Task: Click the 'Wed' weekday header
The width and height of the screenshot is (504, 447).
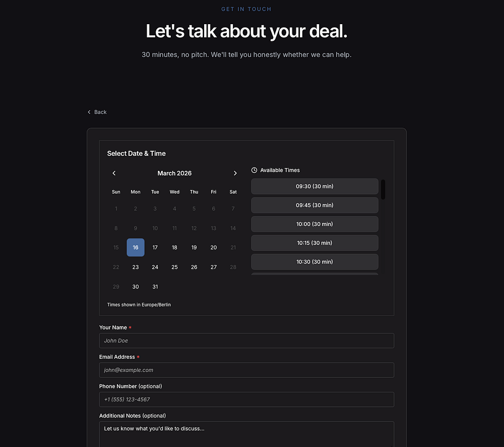Action: (174, 192)
